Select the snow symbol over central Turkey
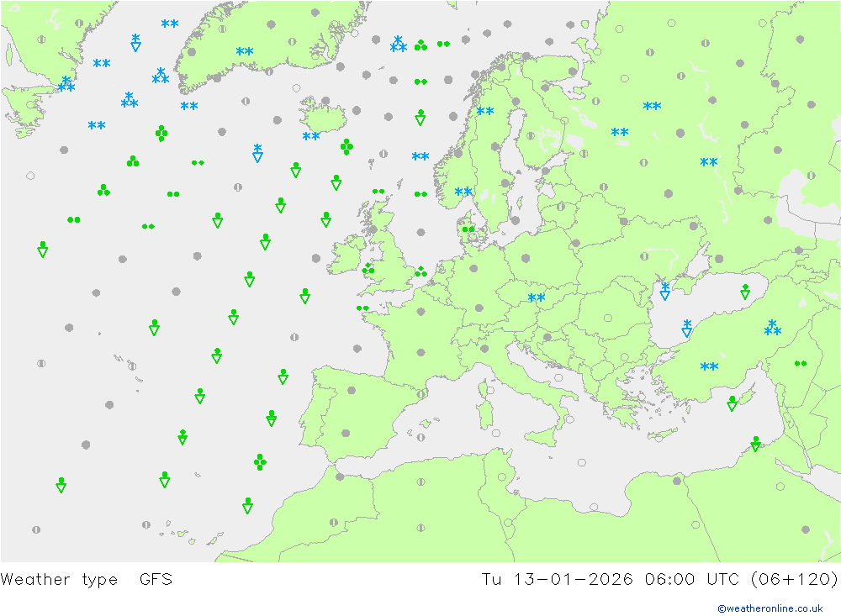This screenshot has width=841, height=616. pos(710,366)
